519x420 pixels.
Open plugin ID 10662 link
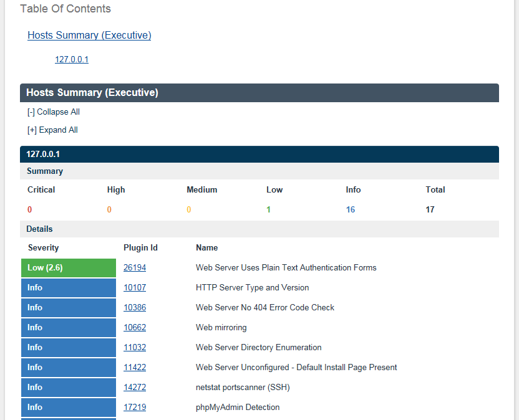click(135, 327)
